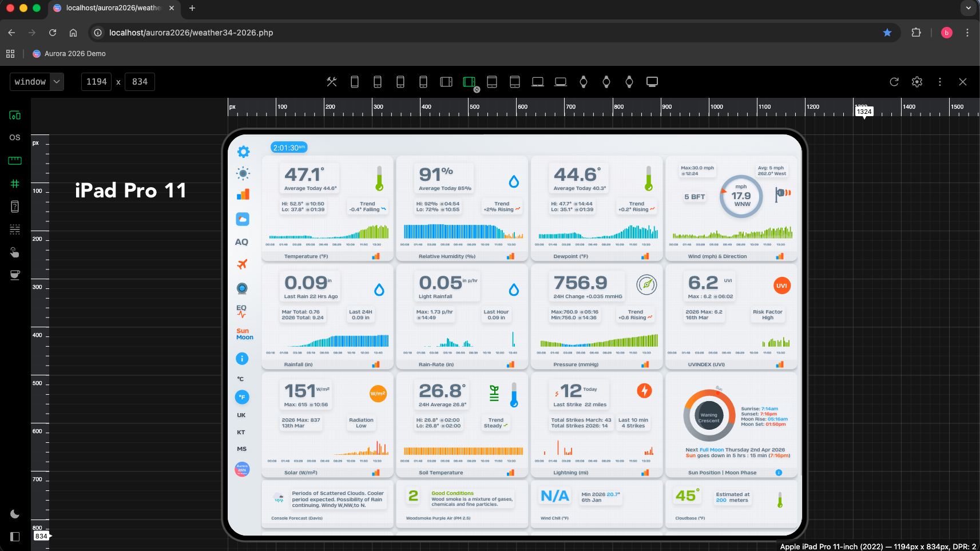980x551 pixels.
Task: Toggle the grid overlay
Action: point(15,184)
